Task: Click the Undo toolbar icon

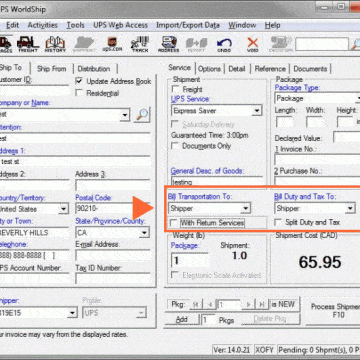Action: tap(224, 44)
